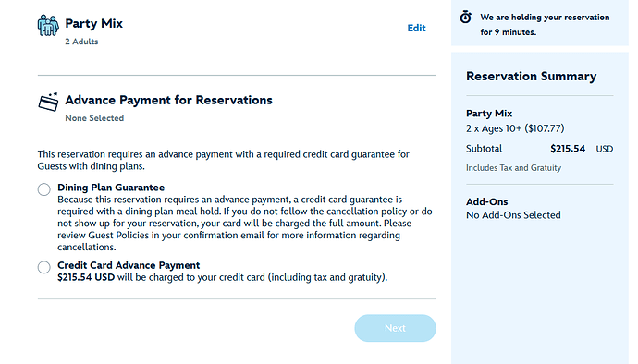The height and width of the screenshot is (364, 638).
Task: Click the credit card payment icon
Action: [x=48, y=102]
